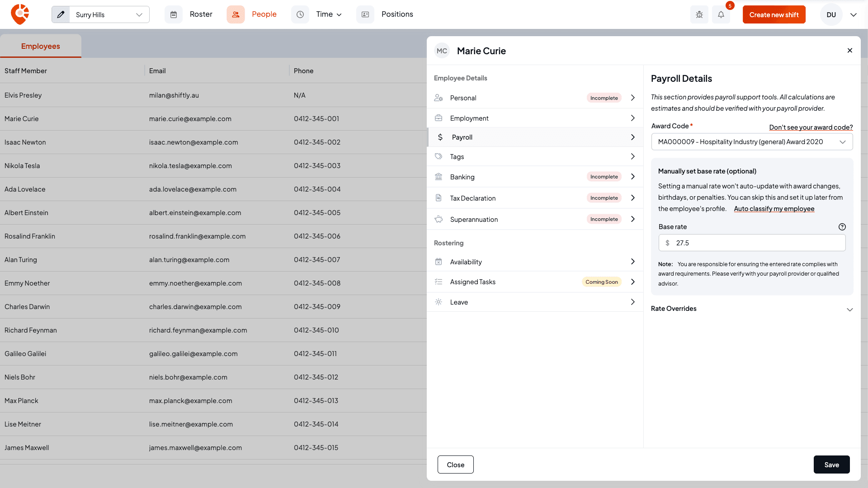Open the Award Code dropdown
Viewport: 868px width, 488px height.
pos(752,142)
